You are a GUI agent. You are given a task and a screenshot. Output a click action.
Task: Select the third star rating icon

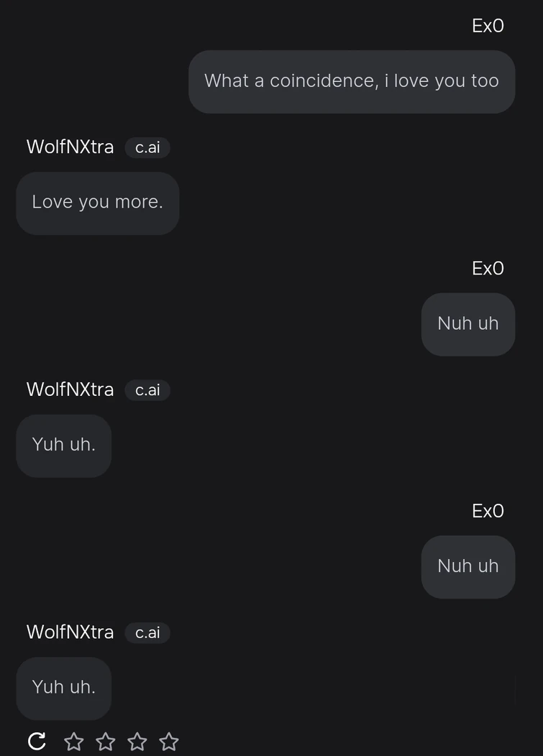pyautogui.click(x=137, y=741)
